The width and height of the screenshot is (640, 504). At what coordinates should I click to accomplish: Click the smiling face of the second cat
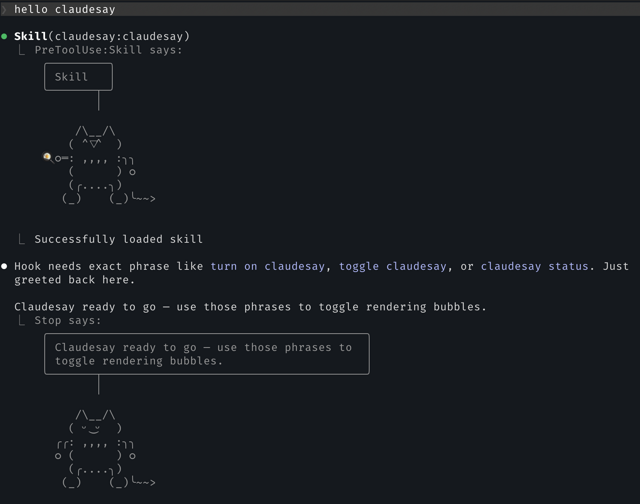point(96,427)
